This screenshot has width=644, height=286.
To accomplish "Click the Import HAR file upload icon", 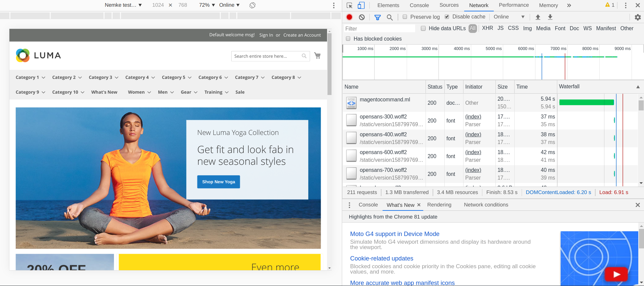I will tap(538, 17).
